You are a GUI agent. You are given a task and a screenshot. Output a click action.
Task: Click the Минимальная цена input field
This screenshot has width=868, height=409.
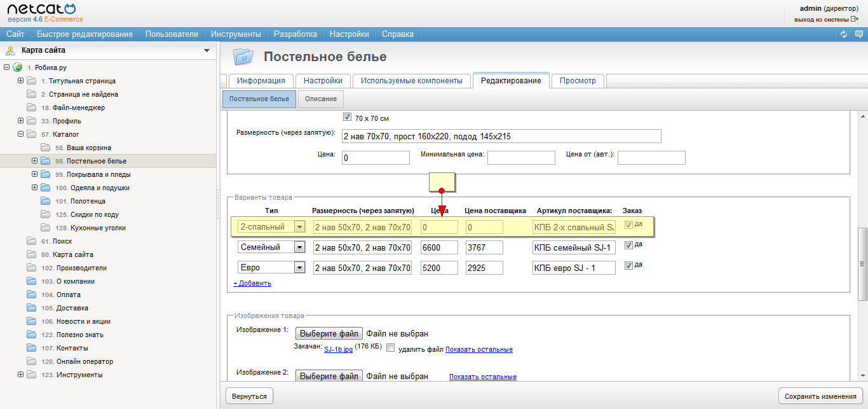click(521, 157)
